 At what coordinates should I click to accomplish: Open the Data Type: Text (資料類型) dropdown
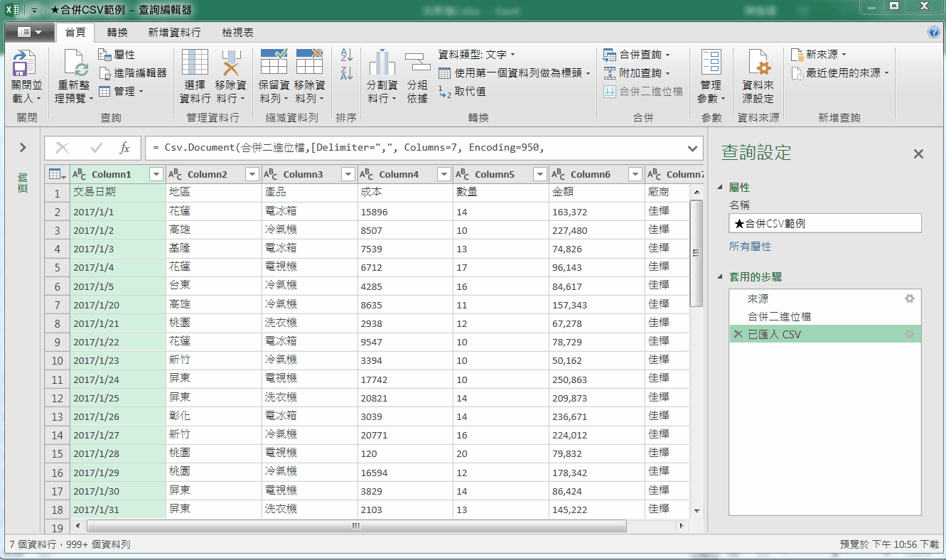click(x=476, y=55)
